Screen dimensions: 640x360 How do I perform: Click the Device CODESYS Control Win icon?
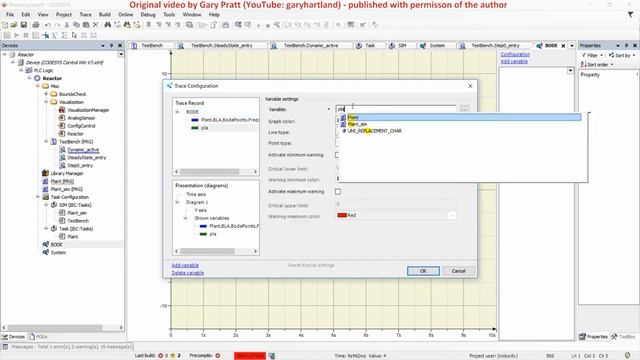coord(20,62)
